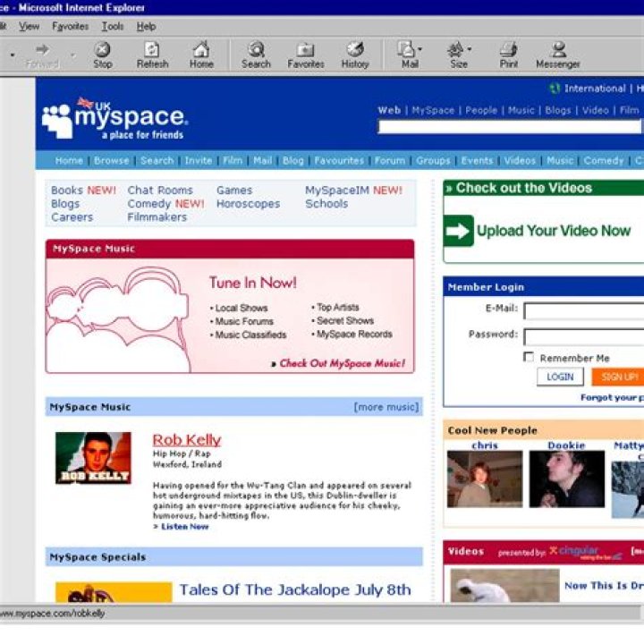Click the Secret Shows link

[345, 320]
